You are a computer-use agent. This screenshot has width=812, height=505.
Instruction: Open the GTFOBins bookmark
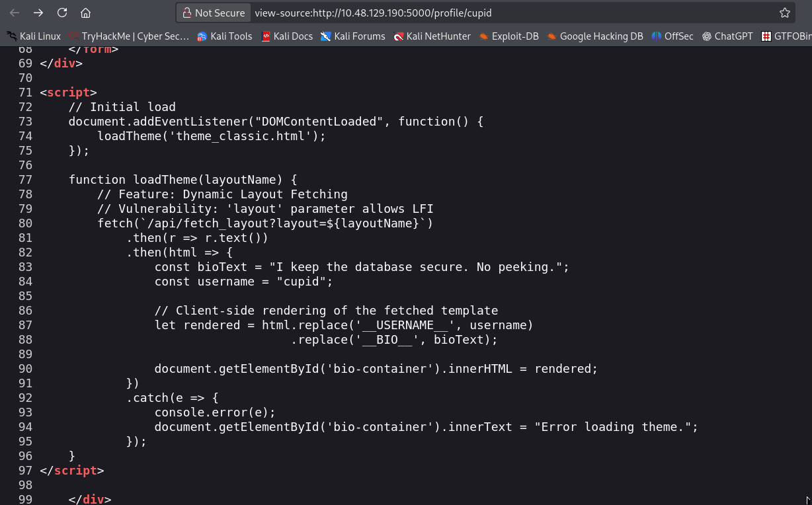787,36
